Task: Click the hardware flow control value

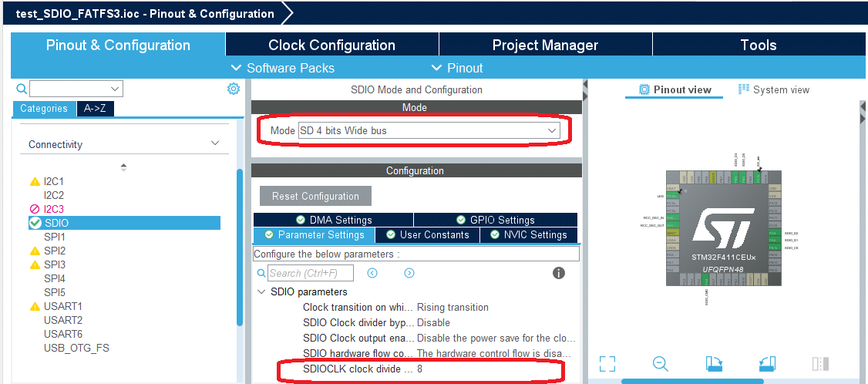Action: click(496, 353)
